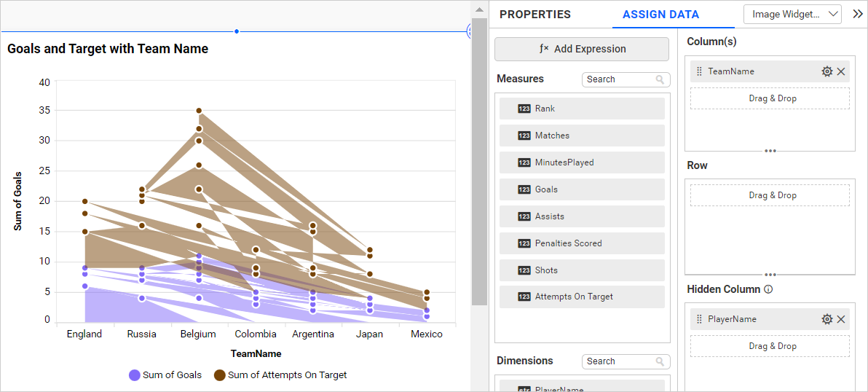Toggle Sum of Attempts On Target legend

pos(280,375)
